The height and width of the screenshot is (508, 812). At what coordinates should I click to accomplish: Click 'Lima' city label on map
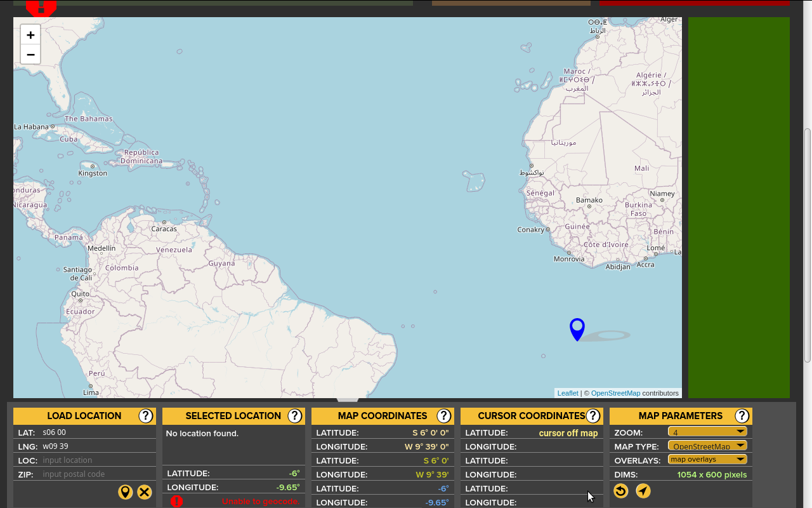pyautogui.click(x=91, y=392)
